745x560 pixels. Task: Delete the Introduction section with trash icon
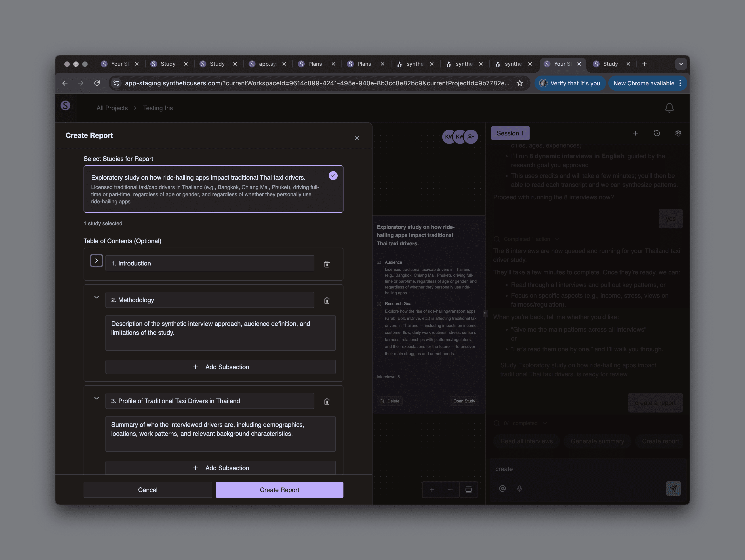tap(326, 264)
